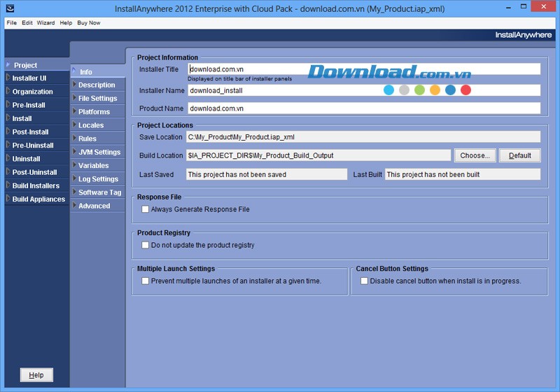
Task: Open the Wizard menu
Action: [45, 23]
